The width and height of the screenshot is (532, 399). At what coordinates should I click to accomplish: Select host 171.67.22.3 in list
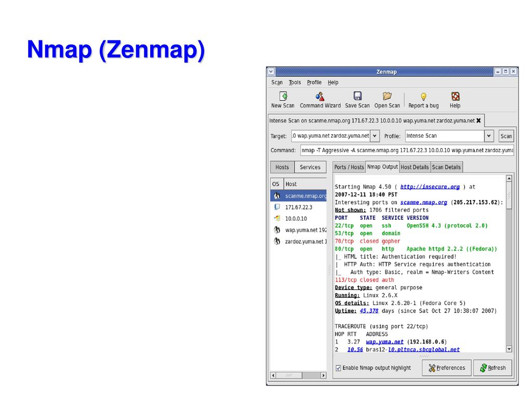pos(298,207)
